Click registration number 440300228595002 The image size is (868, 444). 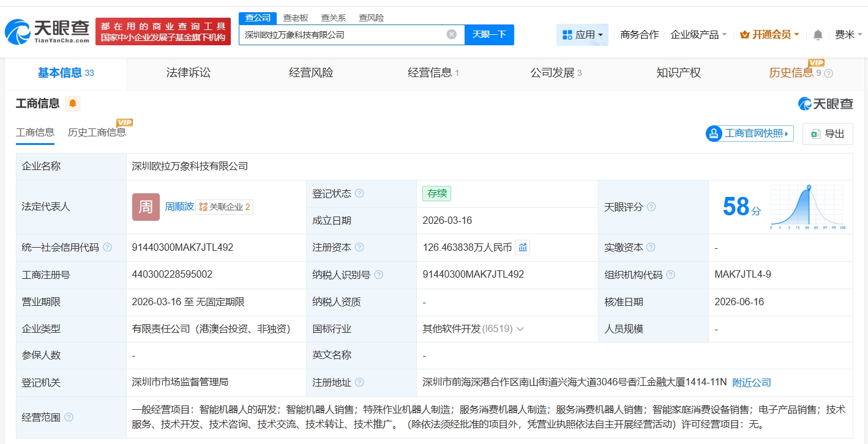(x=172, y=275)
